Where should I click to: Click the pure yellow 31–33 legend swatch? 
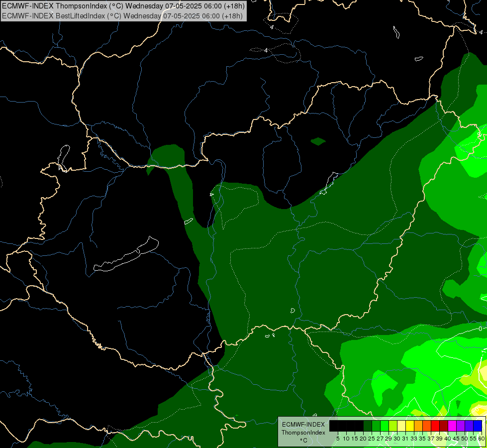(x=410, y=426)
